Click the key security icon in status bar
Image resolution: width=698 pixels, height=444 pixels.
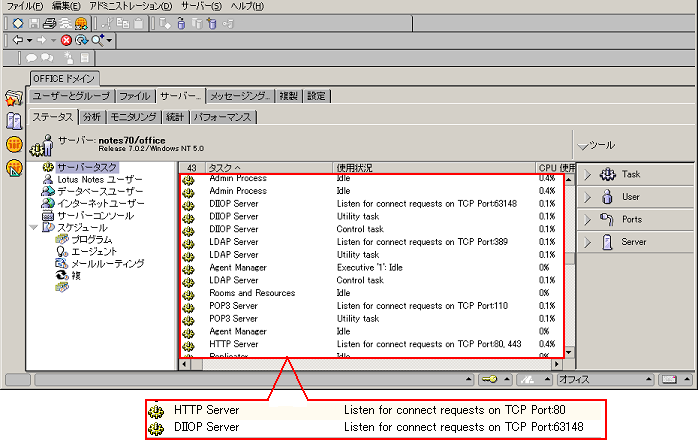(x=490, y=379)
